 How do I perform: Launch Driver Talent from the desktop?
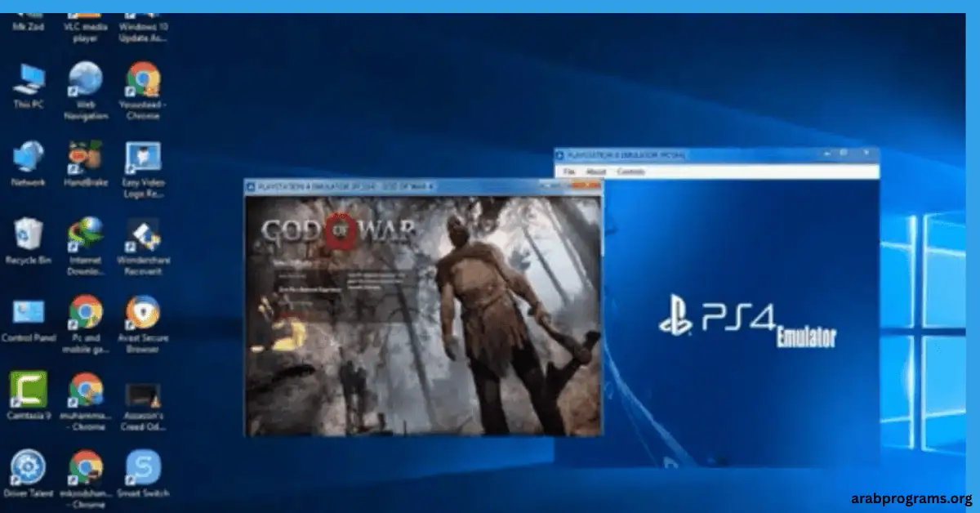click(29, 474)
